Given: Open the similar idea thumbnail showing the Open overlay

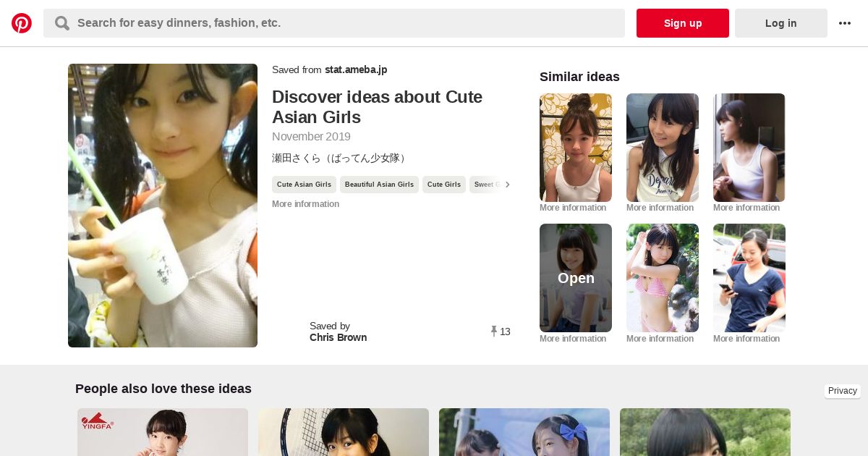Looking at the screenshot, I should (576, 278).
